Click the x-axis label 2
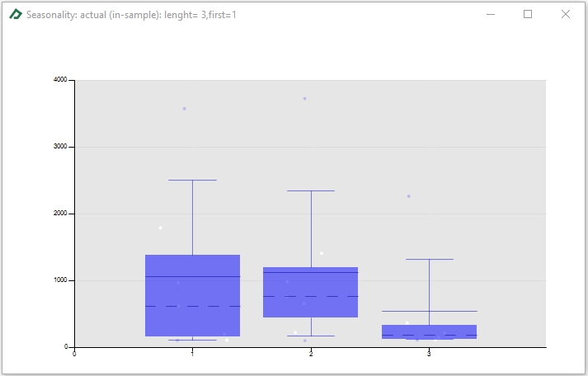588x376 pixels. pyautogui.click(x=311, y=354)
